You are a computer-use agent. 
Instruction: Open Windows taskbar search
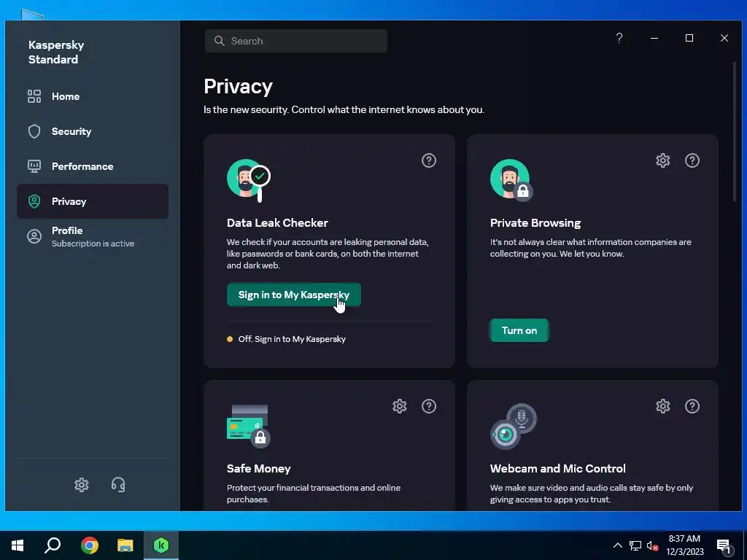point(53,545)
